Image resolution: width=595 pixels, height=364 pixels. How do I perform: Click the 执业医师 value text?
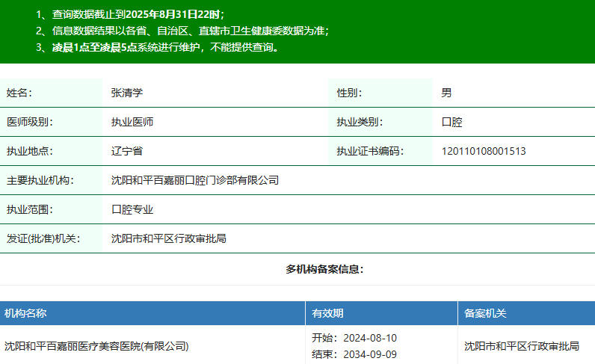coord(132,122)
